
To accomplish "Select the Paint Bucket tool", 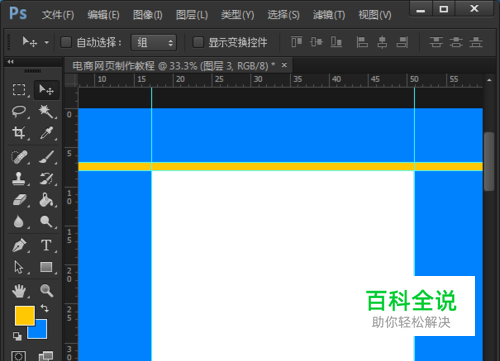I will pos(46,200).
